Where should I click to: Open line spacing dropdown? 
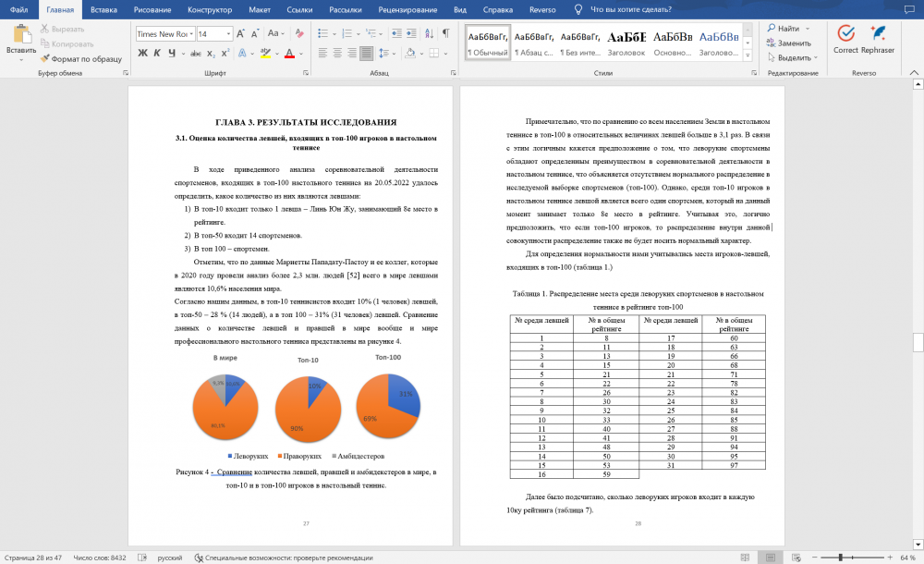click(x=386, y=53)
